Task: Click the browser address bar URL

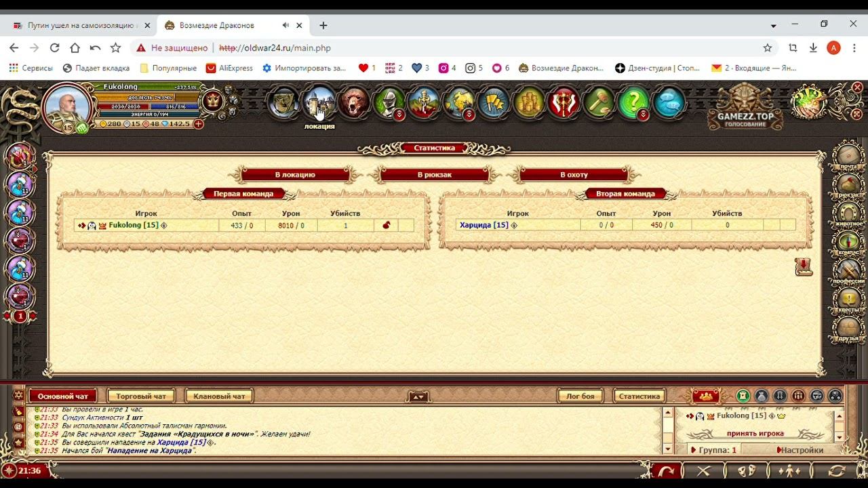Action: tap(275, 48)
